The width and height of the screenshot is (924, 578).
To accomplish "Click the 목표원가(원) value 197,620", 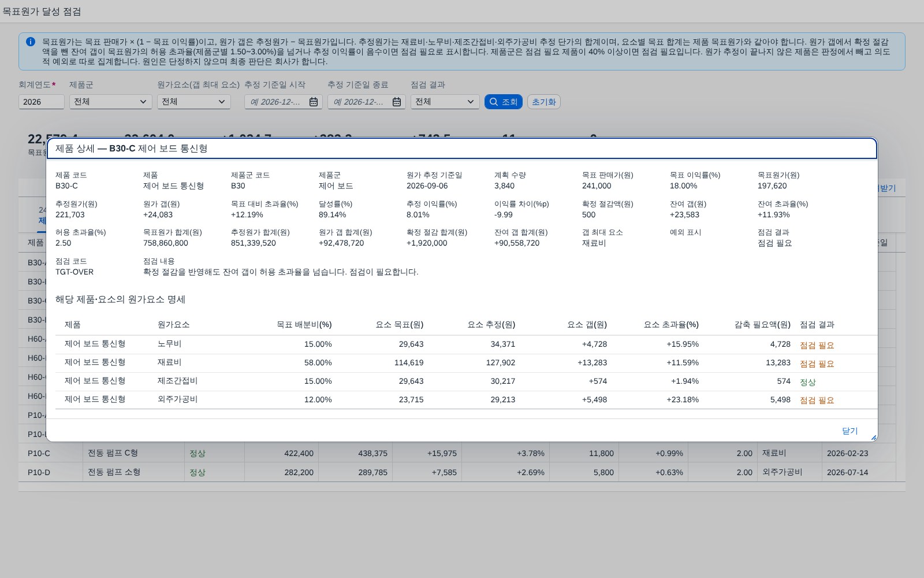I will point(772,186).
